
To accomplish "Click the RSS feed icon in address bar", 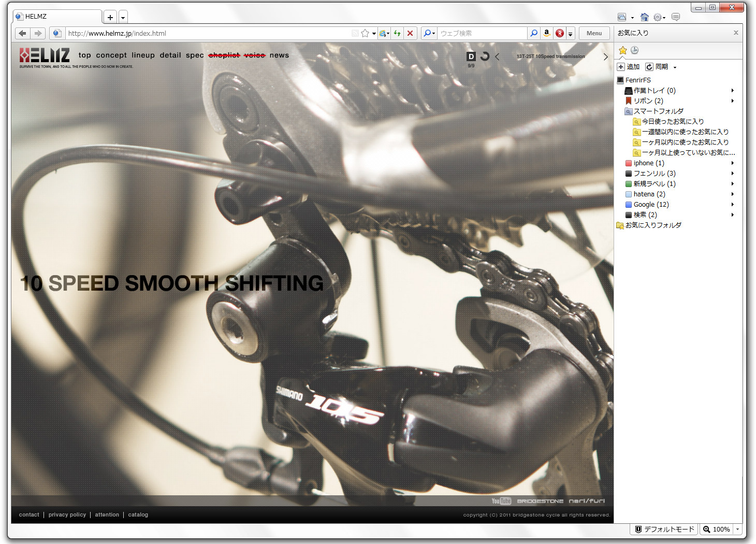I will point(355,33).
